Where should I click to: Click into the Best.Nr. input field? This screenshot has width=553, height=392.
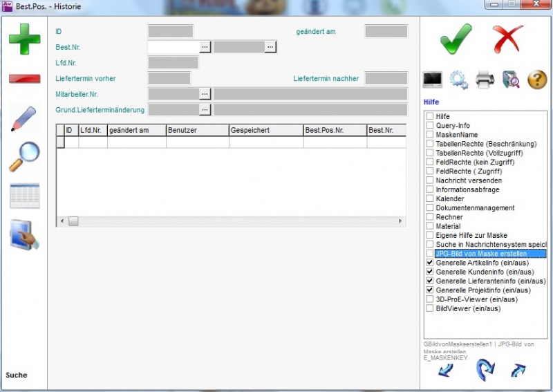(x=174, y=47)
